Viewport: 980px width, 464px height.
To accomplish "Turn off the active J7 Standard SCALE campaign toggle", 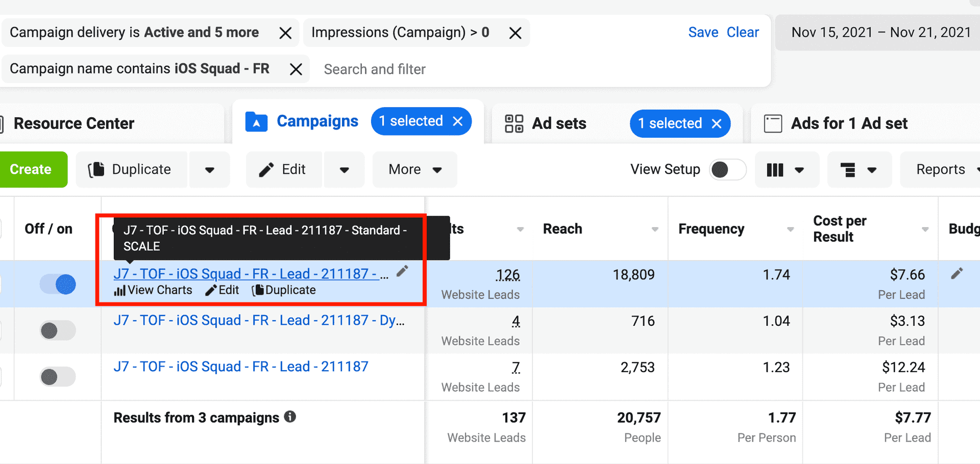I will tap(58, 284).
